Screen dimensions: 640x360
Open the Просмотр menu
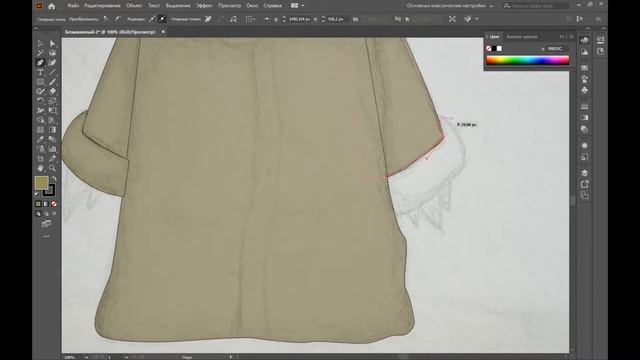pyautogui.click(x=229, y=6)
